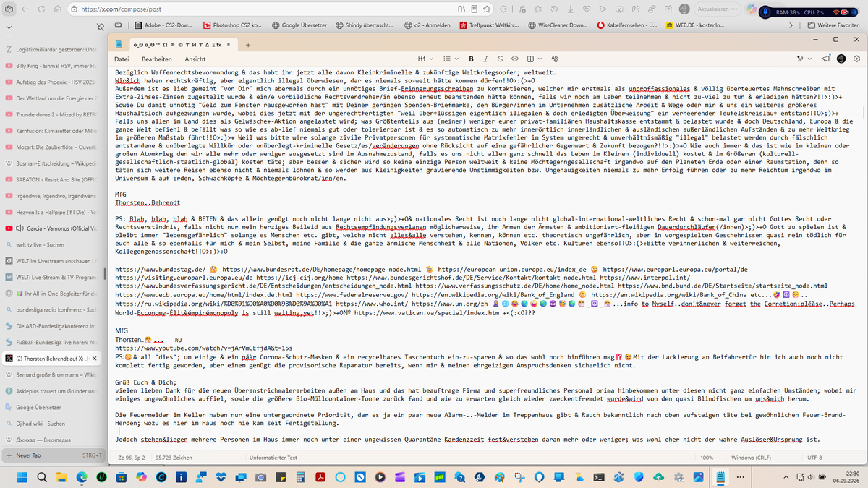Open Copilot icon in browser toolbar
This screenshot has height=488, width=868.
pos(752,9)
